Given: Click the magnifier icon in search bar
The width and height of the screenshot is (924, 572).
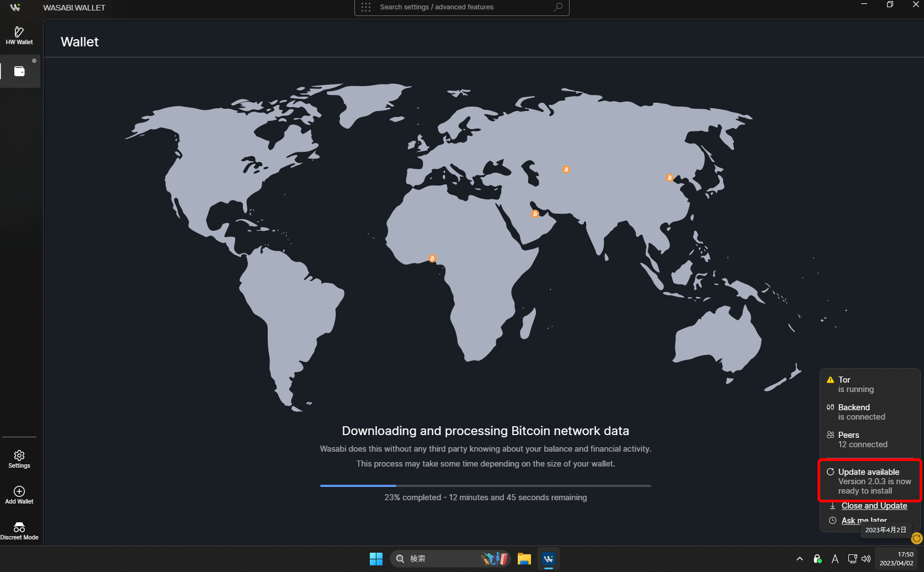Looking at the screenshot, I should tap(558, 7).
